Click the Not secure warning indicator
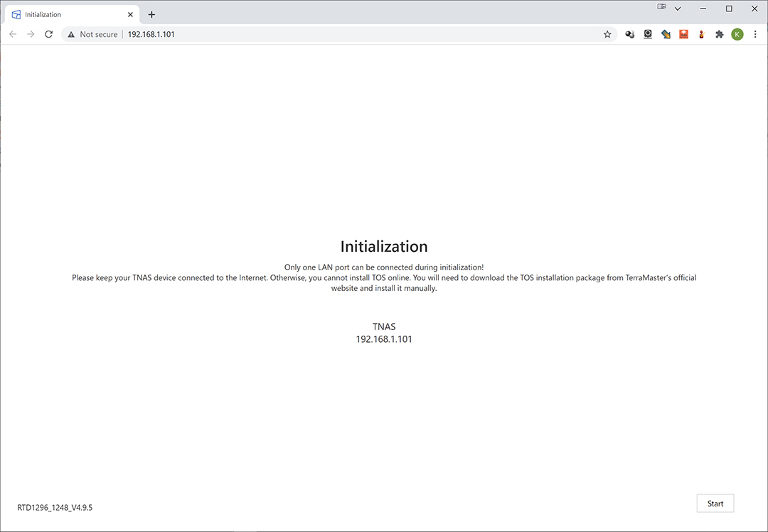Screen dimensions: 768x532 coord(92,34)
